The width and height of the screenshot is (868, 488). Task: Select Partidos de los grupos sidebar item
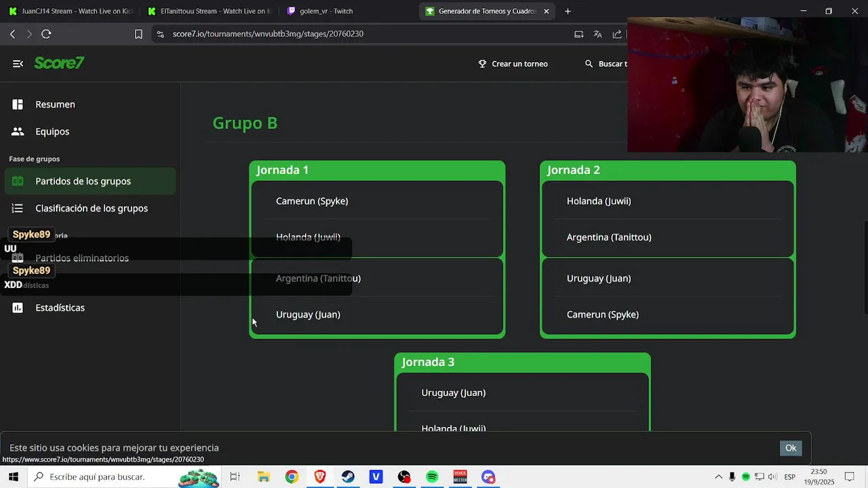[90, 181]
